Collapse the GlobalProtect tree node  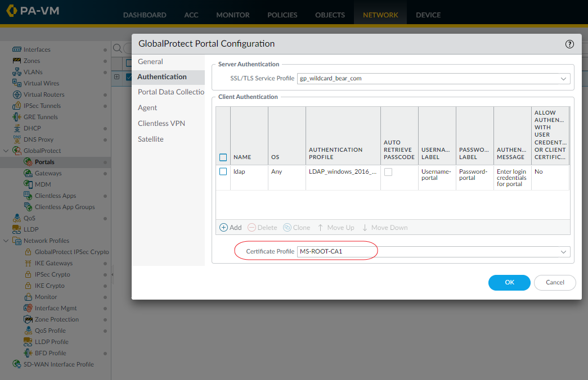click(x=6, y=151)
